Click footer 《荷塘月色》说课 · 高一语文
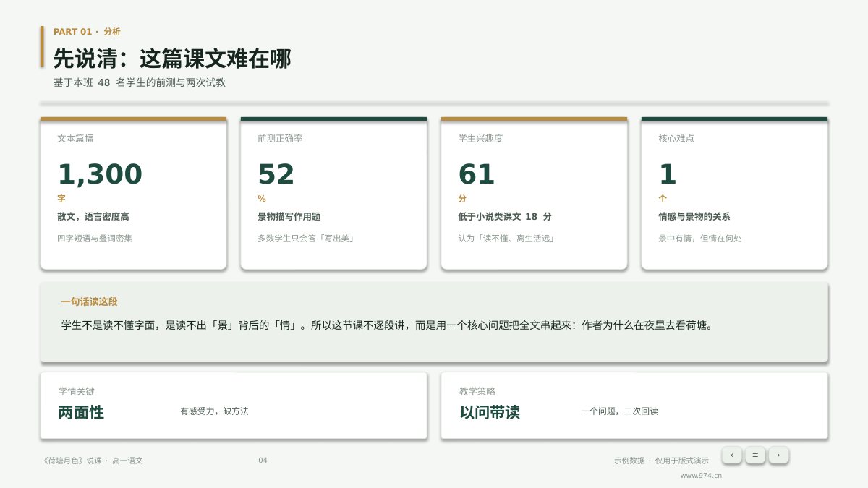This screenshot has height=488, width=868. pyautogui.click(x=93, y=461)
